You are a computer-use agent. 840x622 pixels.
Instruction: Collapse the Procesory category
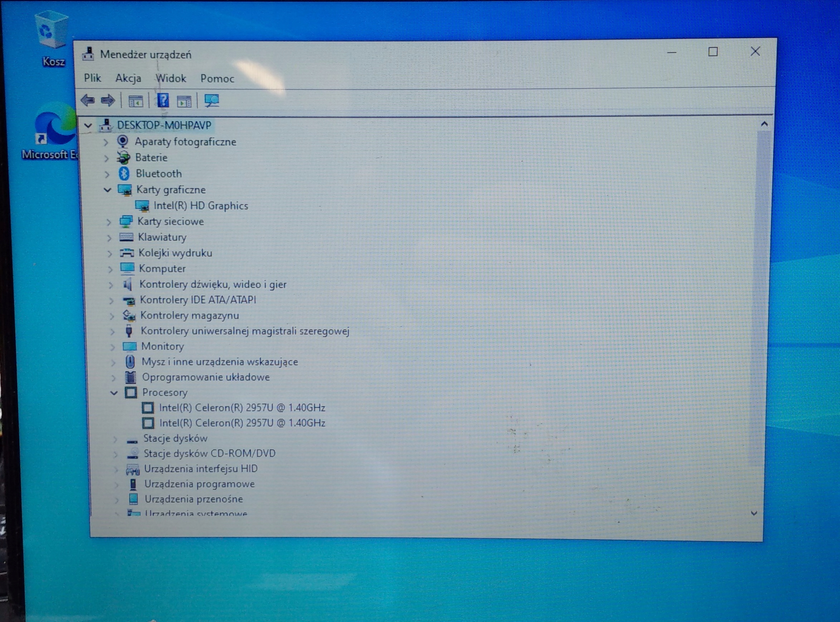pos(114,393)
